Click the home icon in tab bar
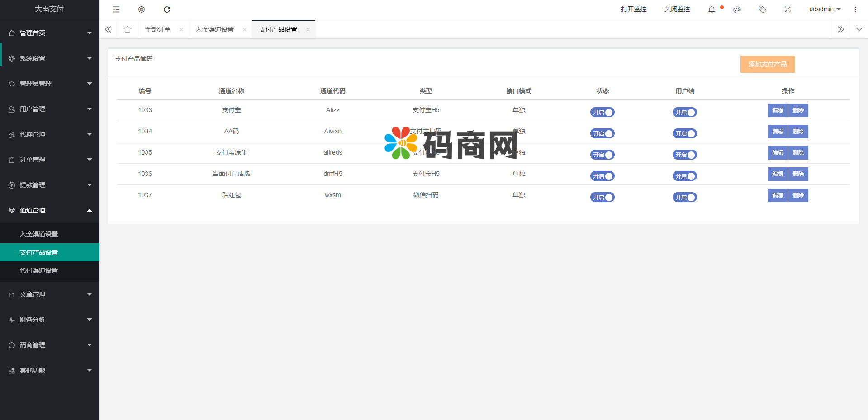 pos(127,29)
